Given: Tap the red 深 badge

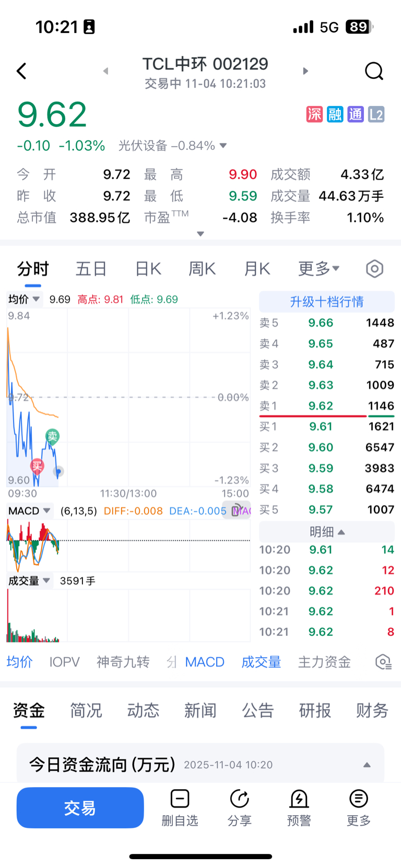Looking at the screenshot, I should coord(314,114).
